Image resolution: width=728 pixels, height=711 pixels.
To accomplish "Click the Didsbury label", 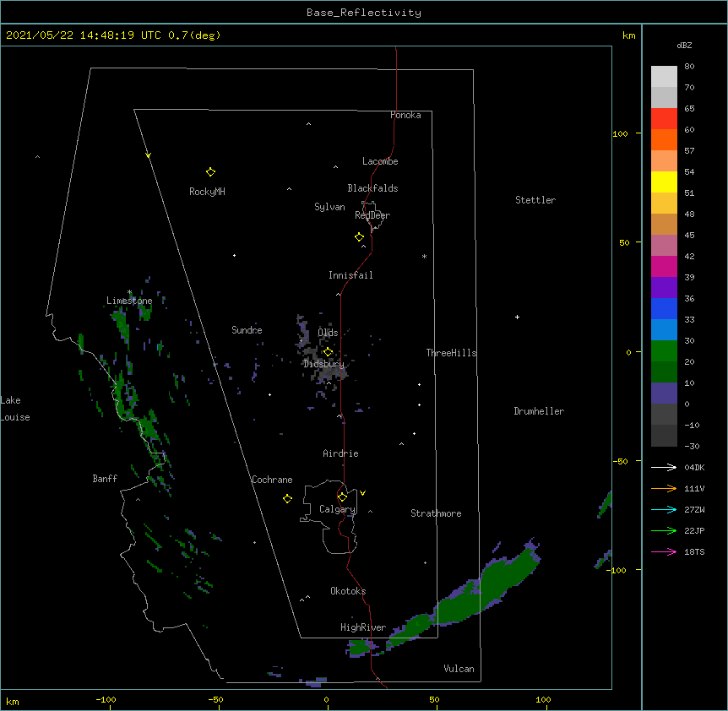I will pos(324,364).
